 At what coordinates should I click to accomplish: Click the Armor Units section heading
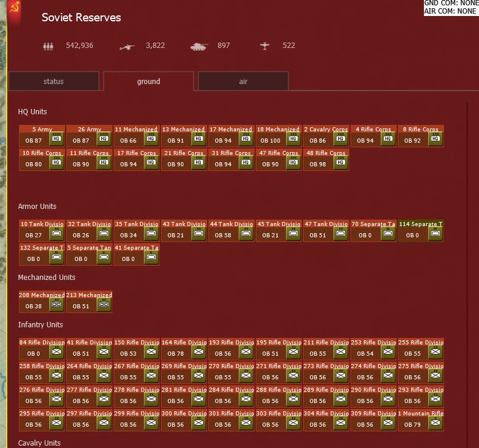37,207
